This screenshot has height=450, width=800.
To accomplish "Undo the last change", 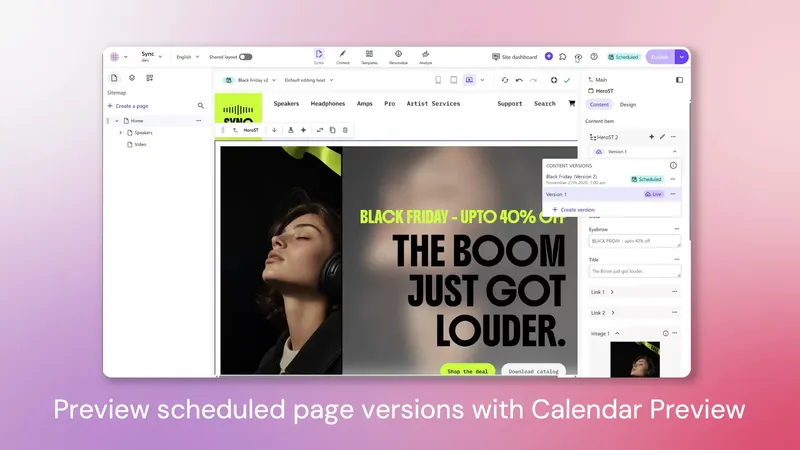I will click(x=519, y=80).
